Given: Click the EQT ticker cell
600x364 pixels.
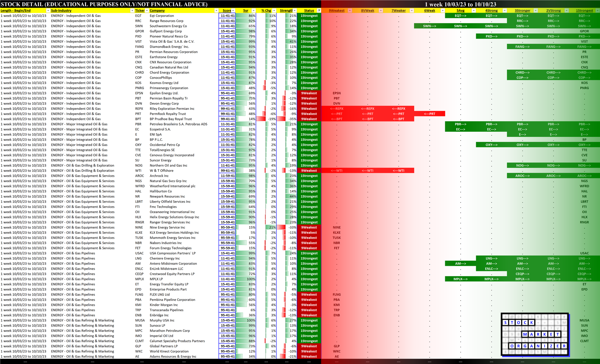Looking at the screenshot, I should click(x=138, y=16).
